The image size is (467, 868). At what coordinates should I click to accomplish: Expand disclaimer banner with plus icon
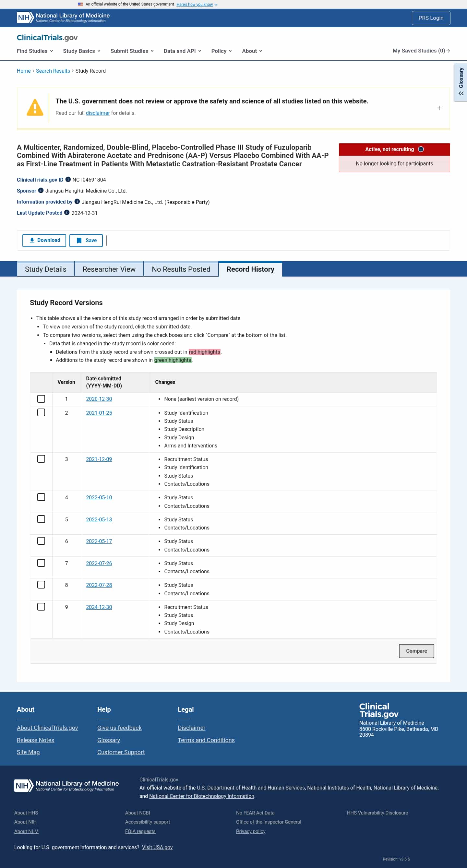pos(439,108)
